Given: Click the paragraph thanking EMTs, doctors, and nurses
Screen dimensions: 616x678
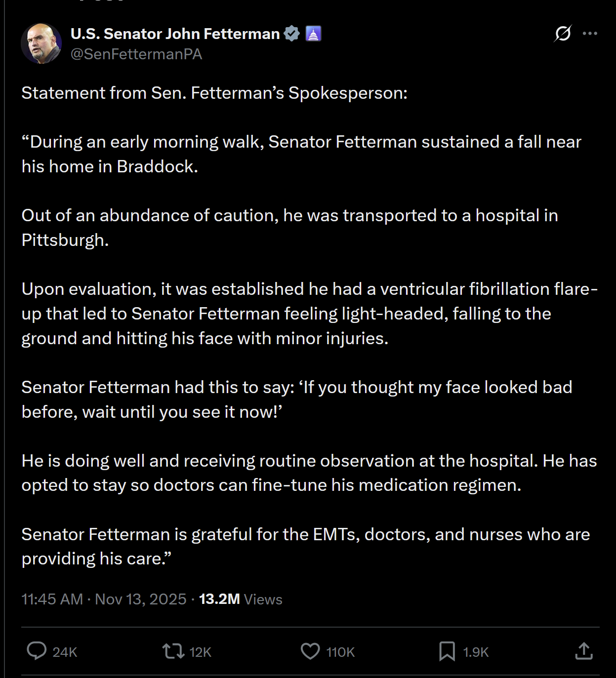Looking at the screenshot, I should pyautogui.click(x=305, y=546).
